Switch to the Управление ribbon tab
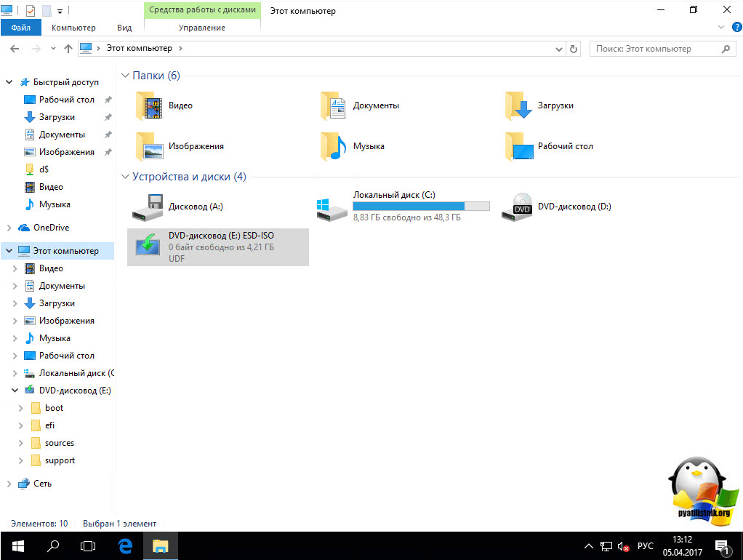Screen dimensions: 743x560 coord(201,28)
